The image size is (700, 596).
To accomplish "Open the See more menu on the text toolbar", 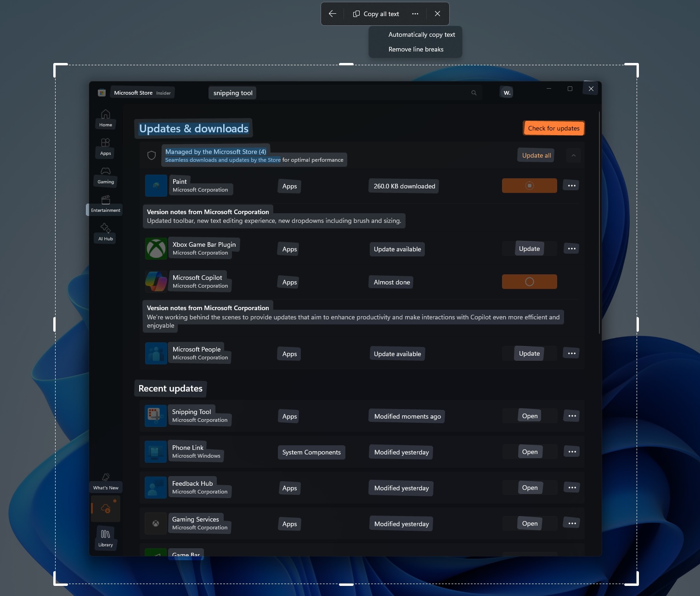I will 415,13.
